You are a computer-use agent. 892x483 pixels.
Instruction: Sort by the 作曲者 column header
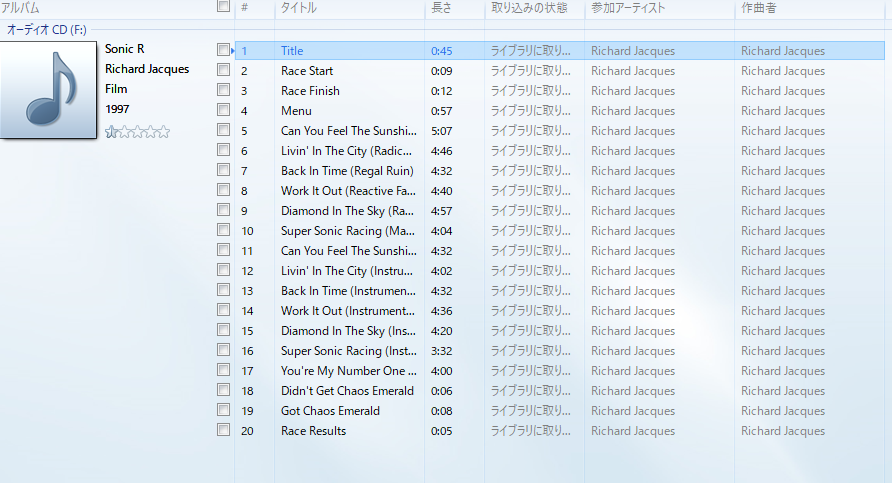(758, 8)
